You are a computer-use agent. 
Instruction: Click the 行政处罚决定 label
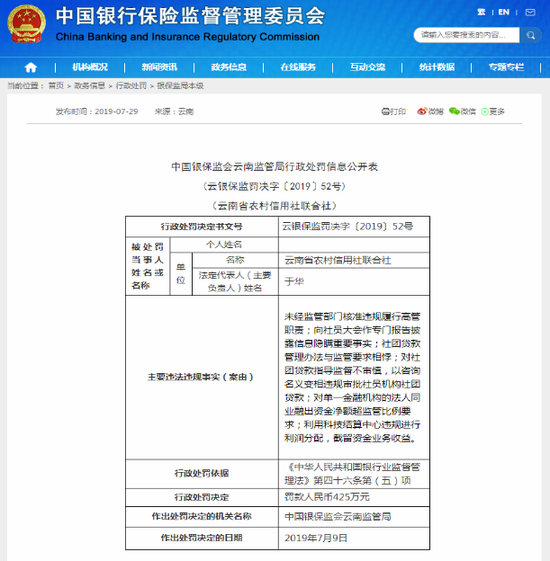[x=201, y=497]
